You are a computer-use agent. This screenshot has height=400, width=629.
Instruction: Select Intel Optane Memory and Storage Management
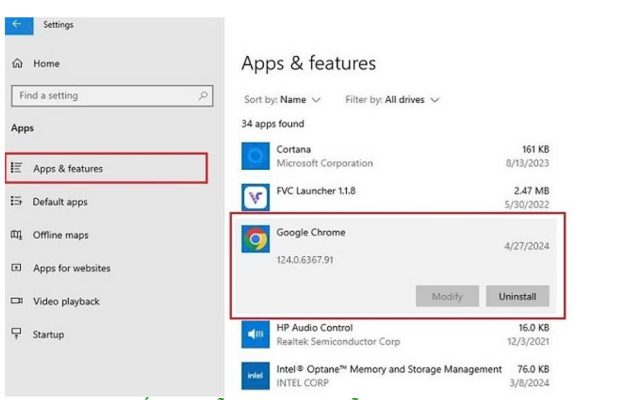click(389, 369)
